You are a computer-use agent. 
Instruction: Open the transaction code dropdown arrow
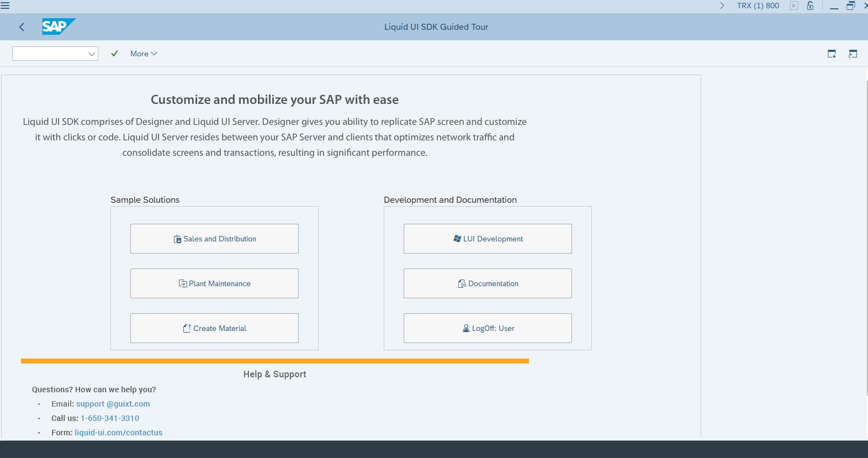pyautogui.click(x=92, y=54)
